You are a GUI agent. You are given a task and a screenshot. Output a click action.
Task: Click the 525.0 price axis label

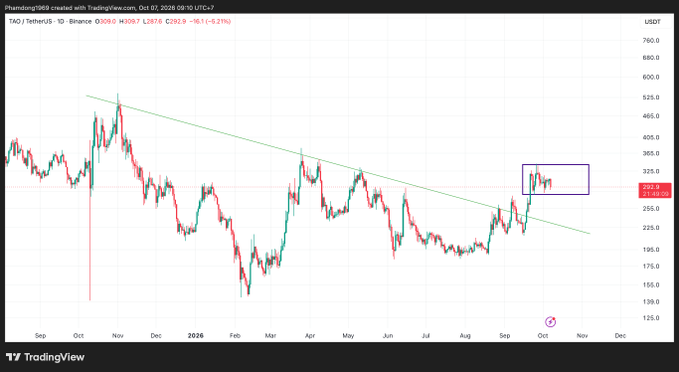point(651,97)
